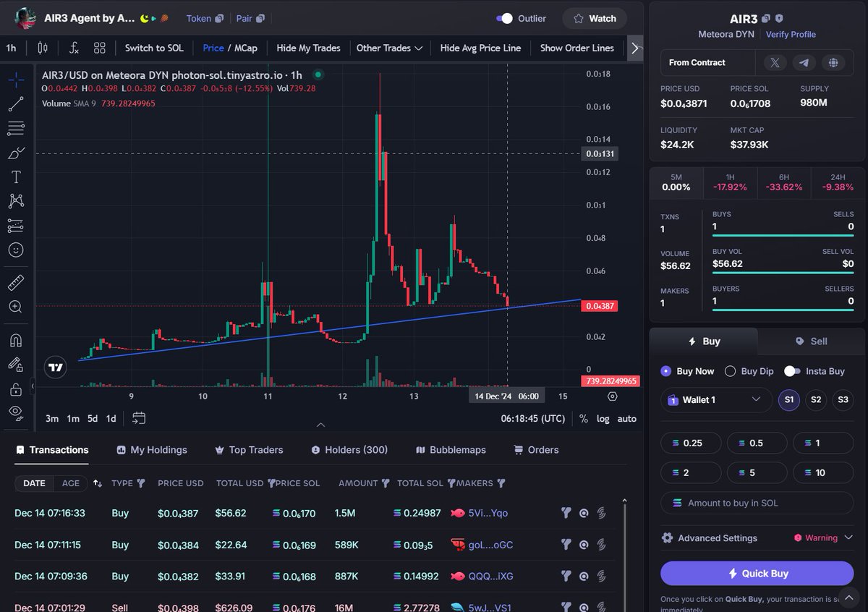868x612 pixels.
Task: Select the 0.25 SOL preset amount
Action: click(691, 443)
